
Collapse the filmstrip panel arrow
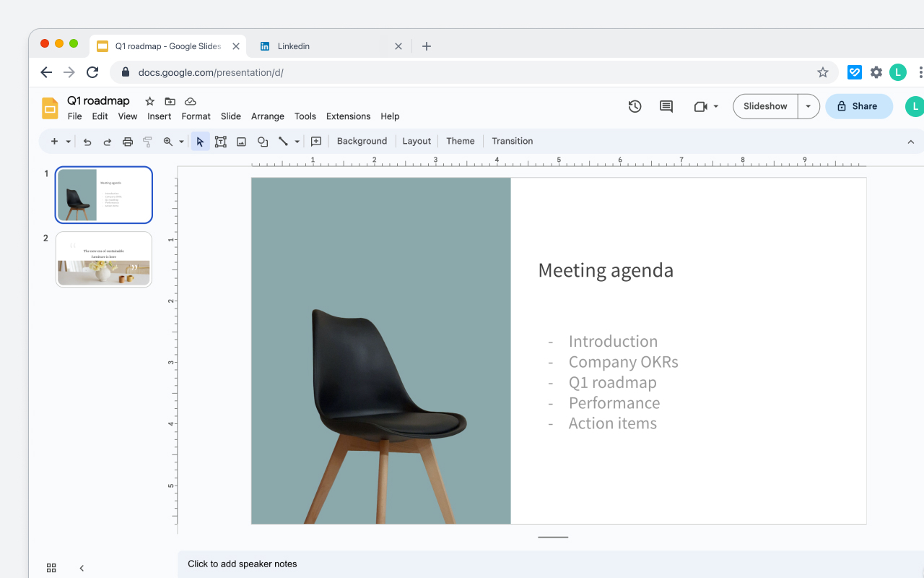[82, 568]
